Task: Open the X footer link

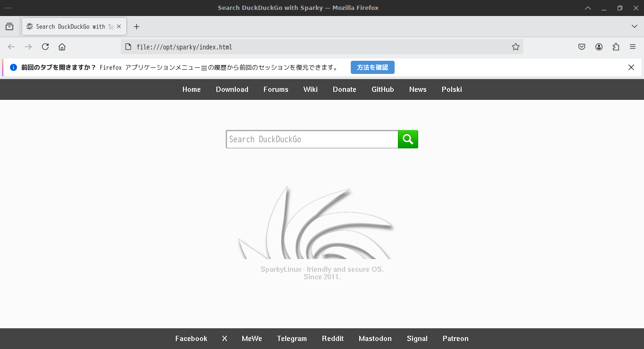Action: coord(224,339)
